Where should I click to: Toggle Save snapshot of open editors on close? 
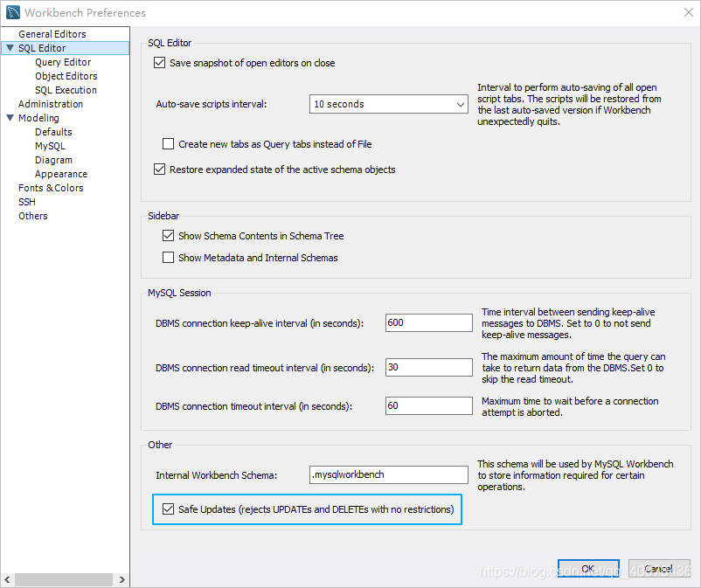pos(160,63)
